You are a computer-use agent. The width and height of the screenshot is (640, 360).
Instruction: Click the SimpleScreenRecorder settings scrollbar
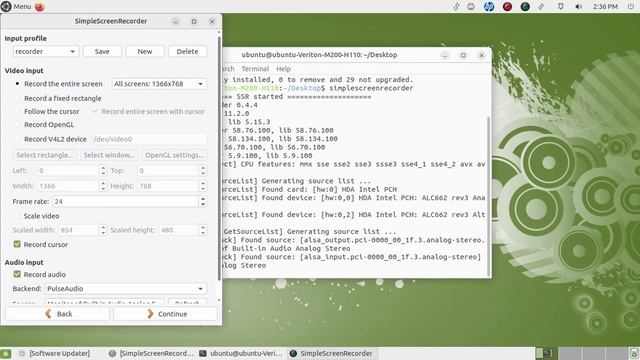click(219, 158)
